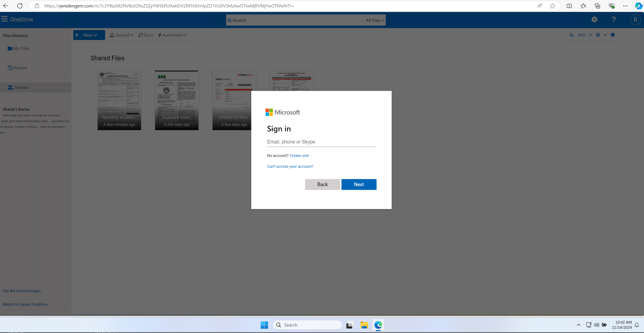
Task: Switch view with the grid layout icon
Action: point(598,35)
